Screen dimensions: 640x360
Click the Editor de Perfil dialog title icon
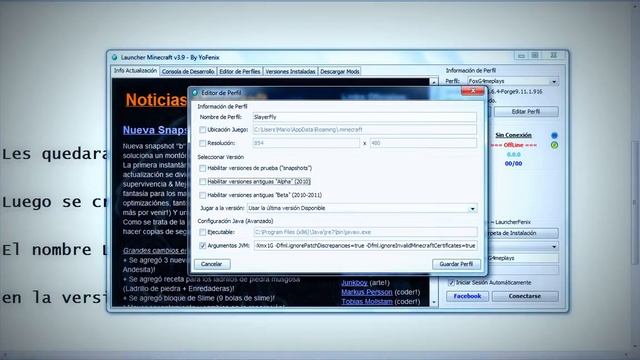[195, 93]
